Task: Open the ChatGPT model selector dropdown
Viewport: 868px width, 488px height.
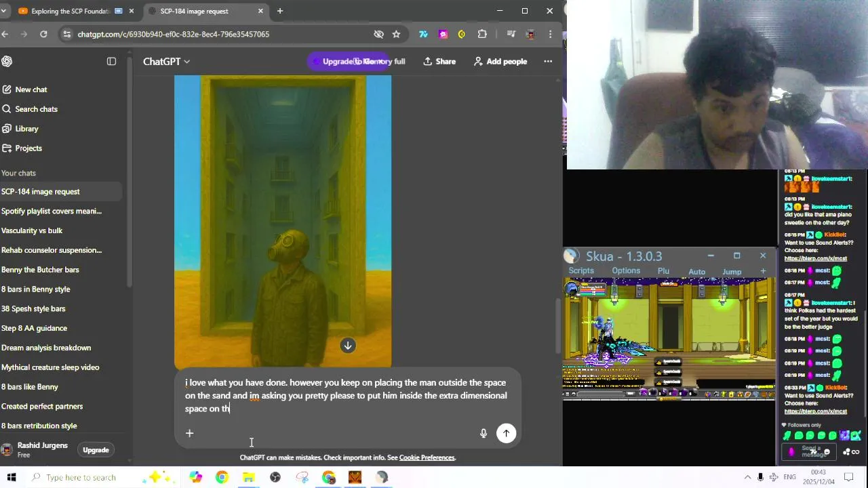Action: (166, 62)
